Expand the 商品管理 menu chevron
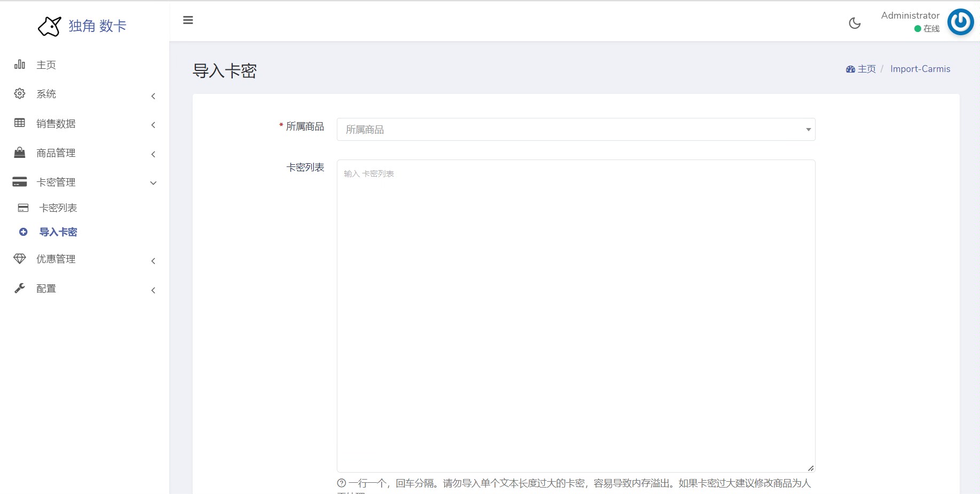This screenshot has height=494, width=980. (153, 155)
